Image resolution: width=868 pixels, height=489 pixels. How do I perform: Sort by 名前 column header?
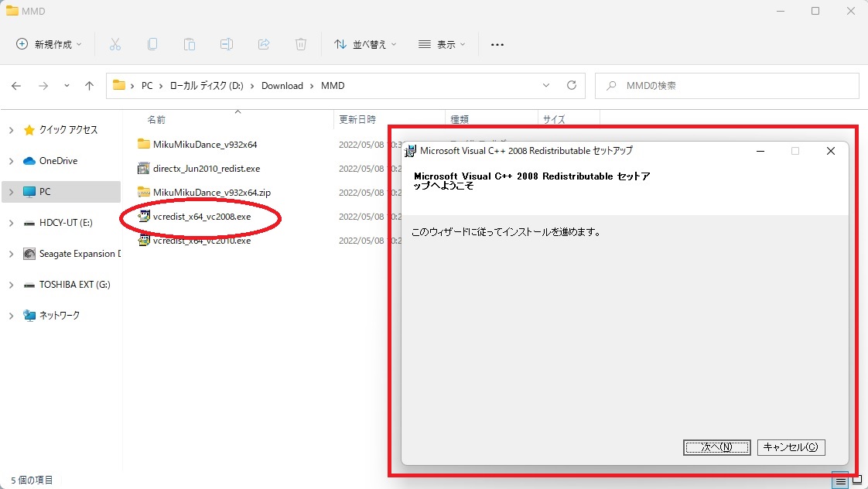pyautogui.click(x=156, y=120)
